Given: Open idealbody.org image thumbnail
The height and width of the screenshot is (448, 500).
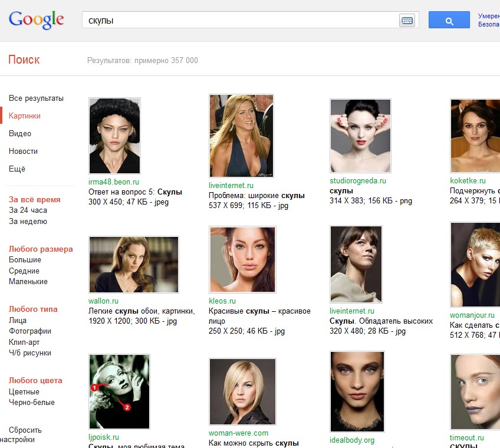Looking at the screenshot, I should [x=357, y=391].
